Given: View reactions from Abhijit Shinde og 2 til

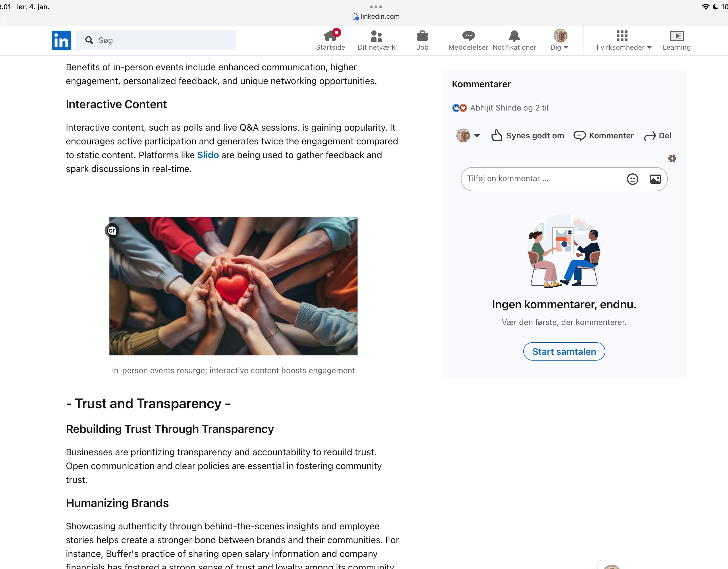Looking at the screenshot, I should coord(500,108).
